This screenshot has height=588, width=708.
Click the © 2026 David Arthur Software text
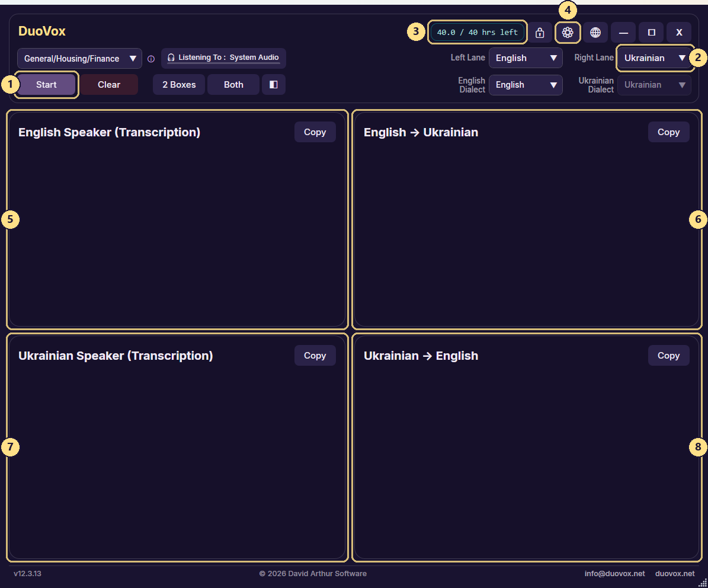[313, 574]
